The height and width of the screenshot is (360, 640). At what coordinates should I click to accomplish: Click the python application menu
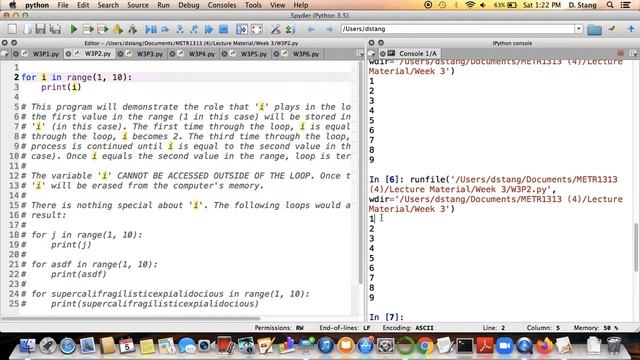pyautogui.click(x=37, y=5)
